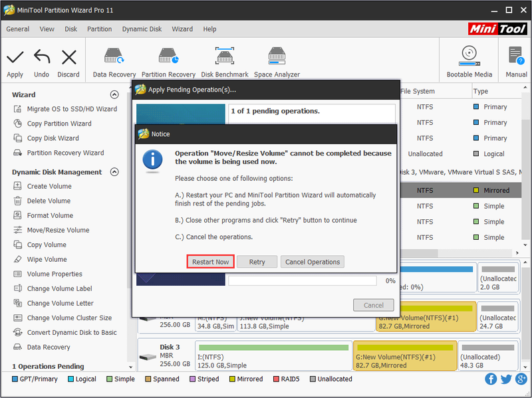Expand the Operations Pending panel arrow
The image size is (532, 398).
130,367
